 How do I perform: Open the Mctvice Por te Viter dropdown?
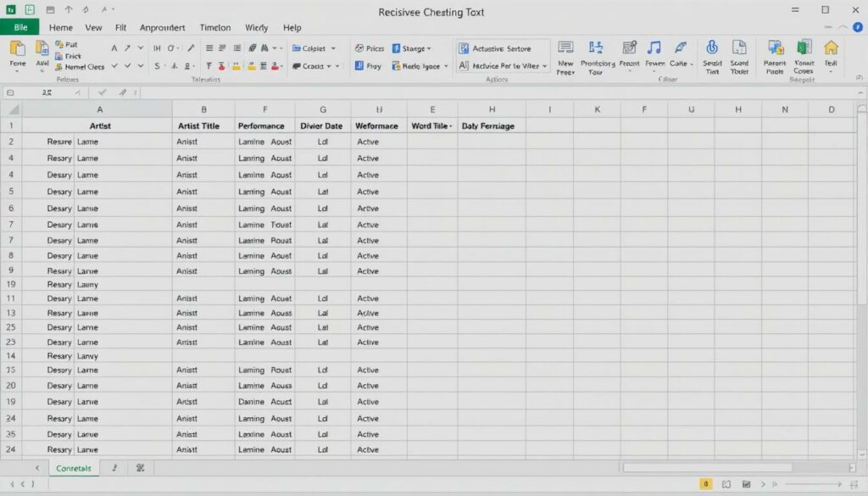545,66
